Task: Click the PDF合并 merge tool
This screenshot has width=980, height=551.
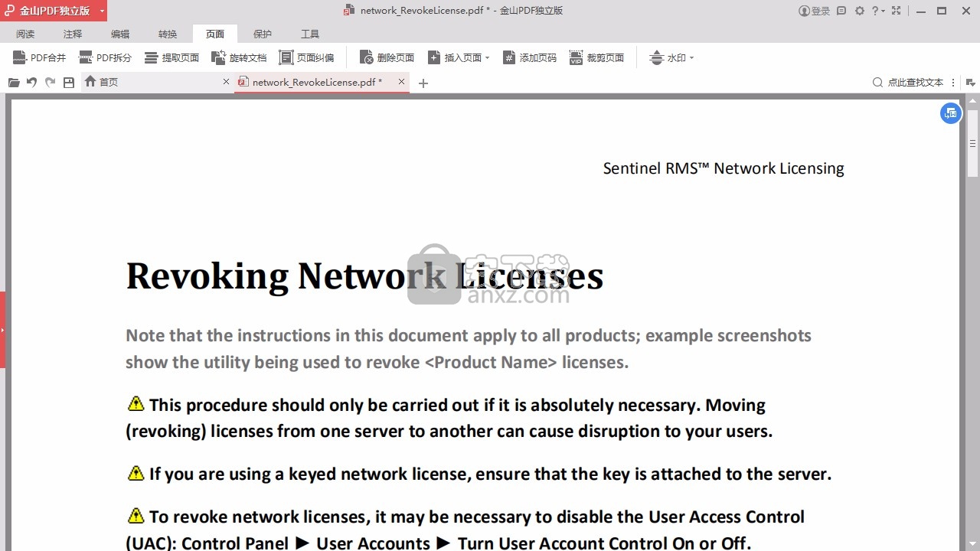Action: pos(40,58)
